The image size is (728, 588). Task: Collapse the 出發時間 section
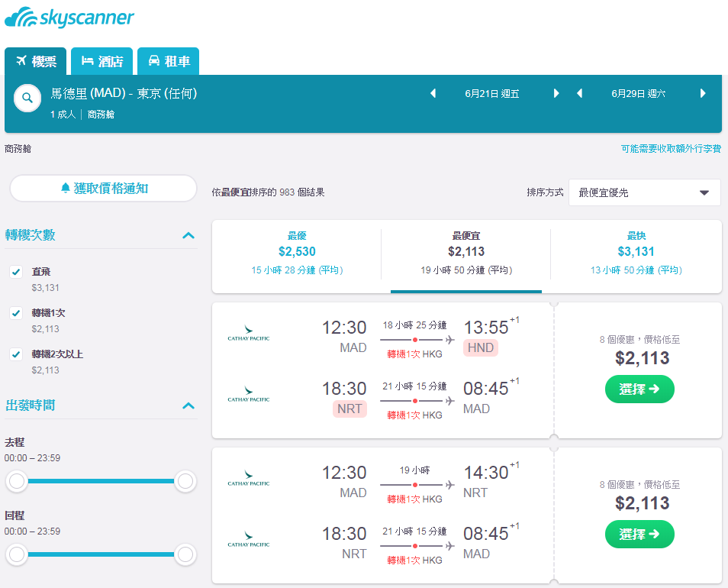click(188, 406)
